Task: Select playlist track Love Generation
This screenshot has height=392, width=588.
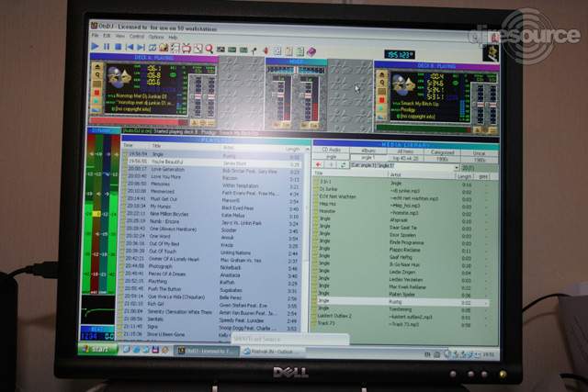Action: [x=213, y=170]
